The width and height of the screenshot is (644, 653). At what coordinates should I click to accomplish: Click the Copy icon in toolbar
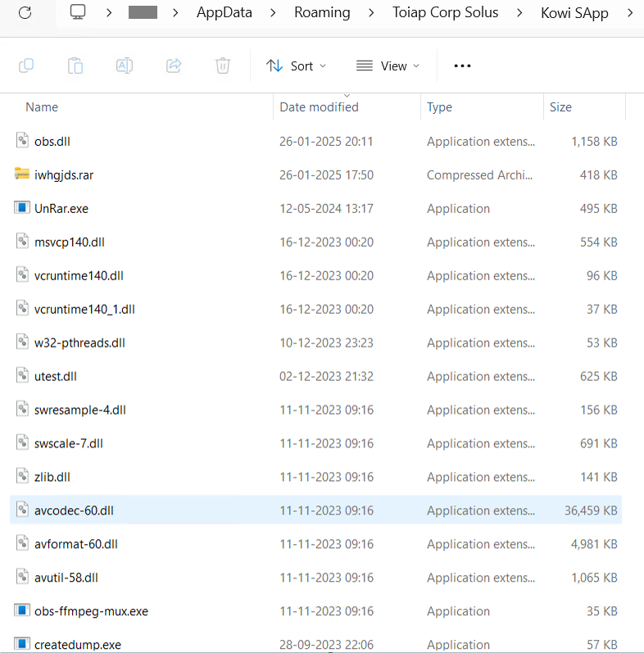point(26,66)
